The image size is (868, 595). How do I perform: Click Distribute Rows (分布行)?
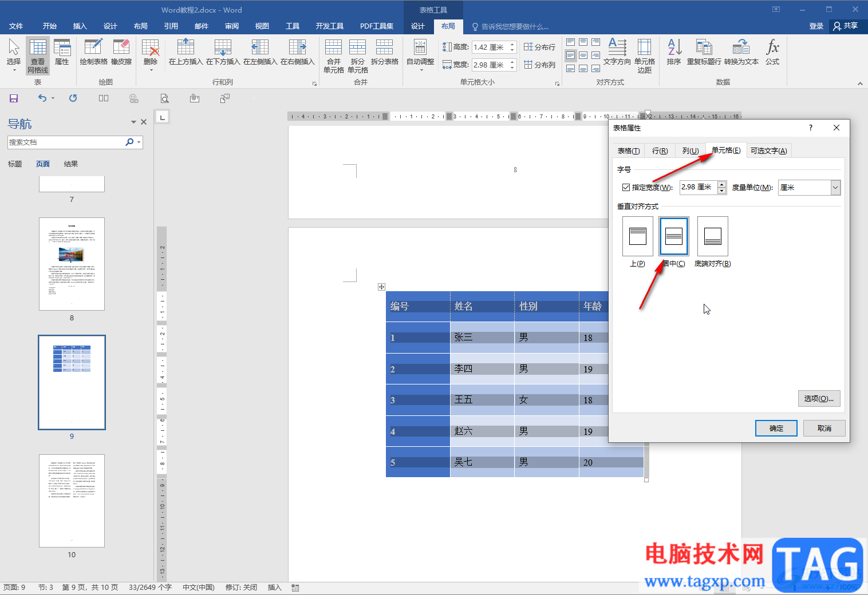[x=539, y=47]
